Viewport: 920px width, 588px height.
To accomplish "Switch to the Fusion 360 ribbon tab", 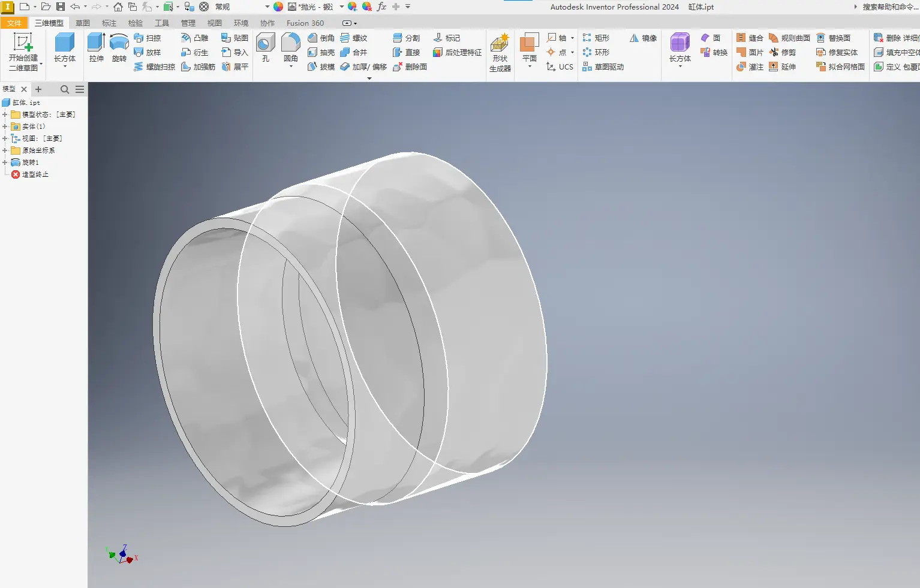I will point(305,23).
